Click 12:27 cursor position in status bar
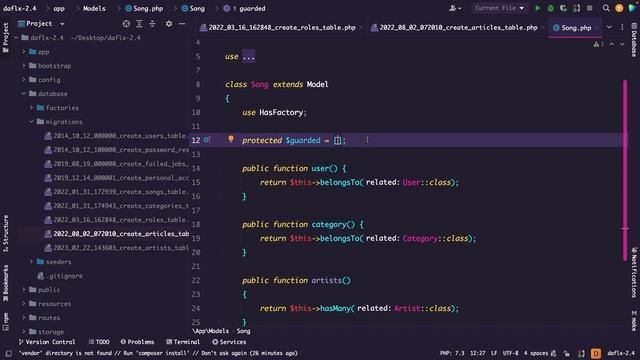 click(x=478, y=353)
